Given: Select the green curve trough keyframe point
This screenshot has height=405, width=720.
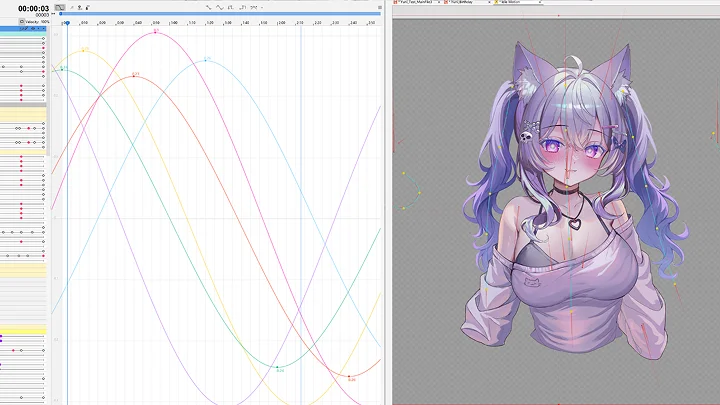Looking at the screenshot, I should 277,367.
